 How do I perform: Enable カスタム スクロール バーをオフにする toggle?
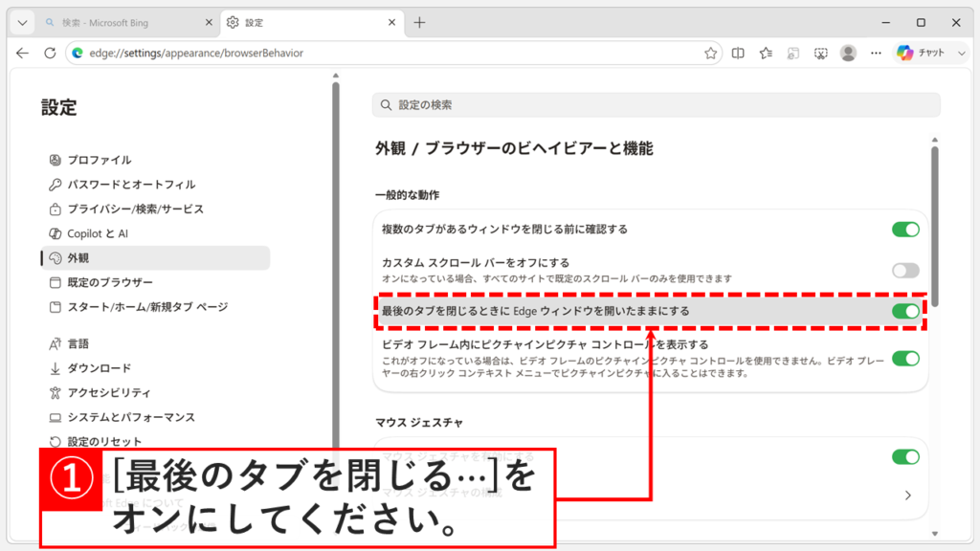coord(905,270)
